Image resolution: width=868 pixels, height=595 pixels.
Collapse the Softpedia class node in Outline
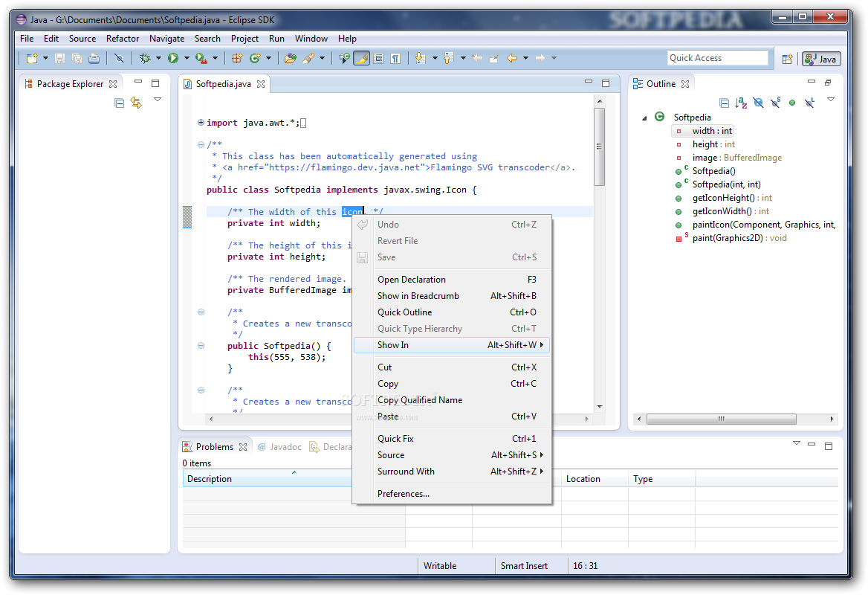[644, 118]
